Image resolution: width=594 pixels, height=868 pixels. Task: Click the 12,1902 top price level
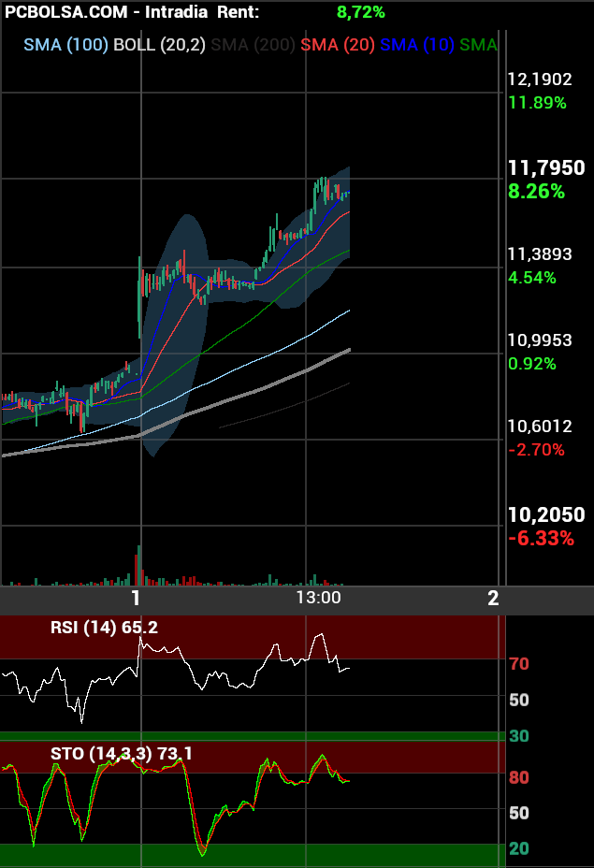(x=539, y=80)
